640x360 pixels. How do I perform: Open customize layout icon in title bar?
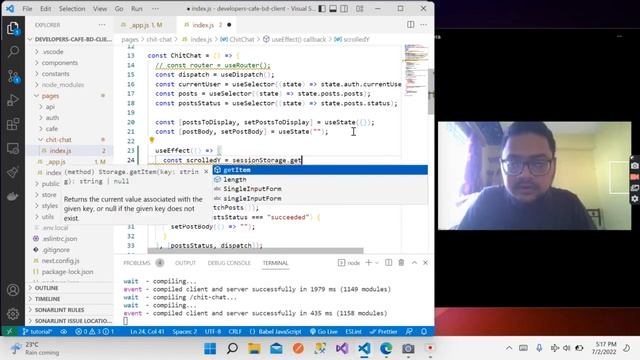tap(360, 9)
